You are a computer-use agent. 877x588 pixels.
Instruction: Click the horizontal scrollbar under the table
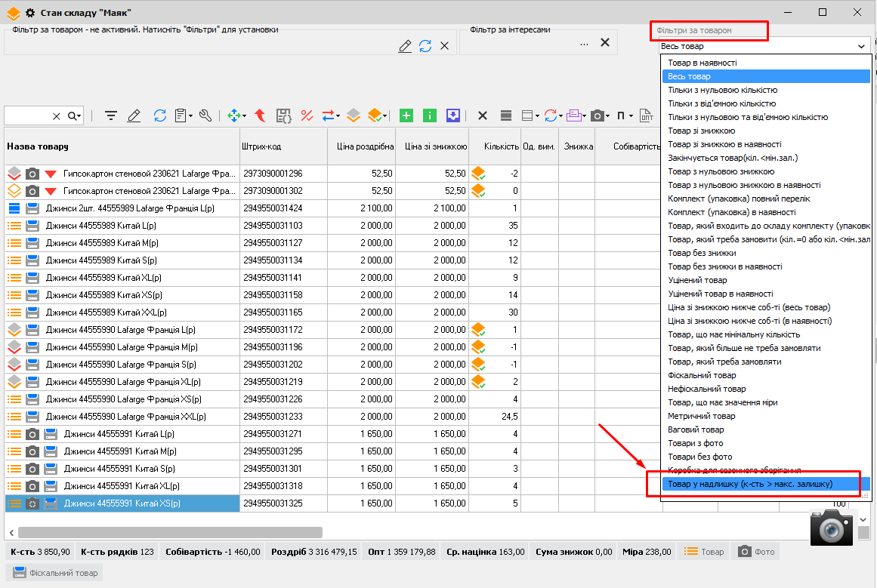click(x=170, y=532)
